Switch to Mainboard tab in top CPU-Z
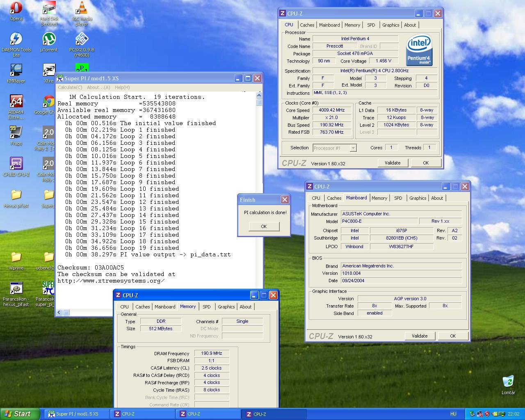Image resolution: width=525 pixels, height=420 pixels. [329, 25]
